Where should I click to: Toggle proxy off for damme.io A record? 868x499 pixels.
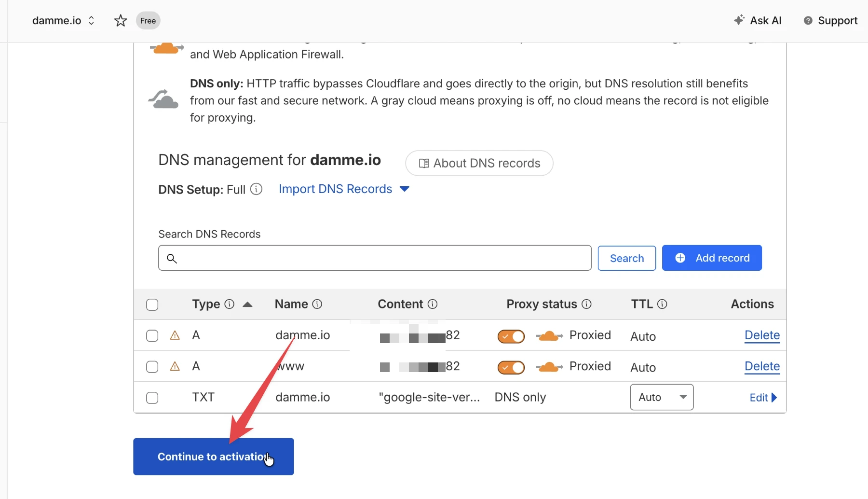(511, 336)
